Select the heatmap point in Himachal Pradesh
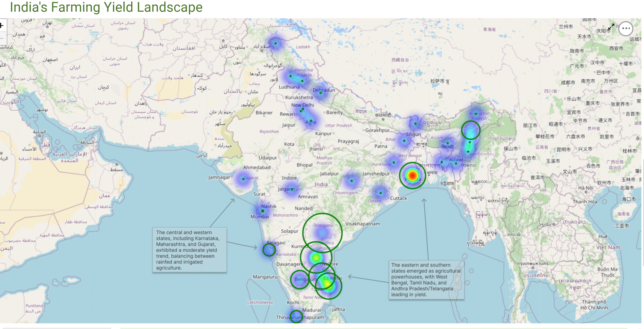The width and height of the screenshot is (644, 329). point(302,81)
